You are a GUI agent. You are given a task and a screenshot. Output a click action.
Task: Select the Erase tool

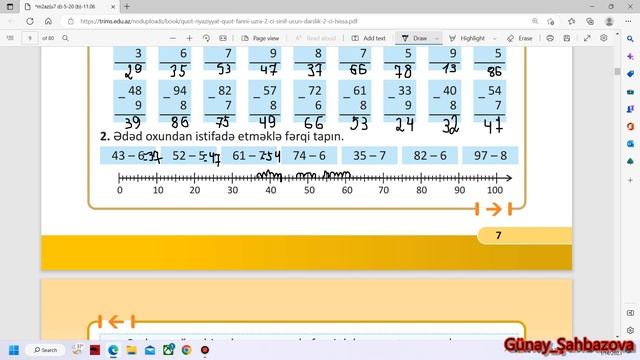point(520,38)
